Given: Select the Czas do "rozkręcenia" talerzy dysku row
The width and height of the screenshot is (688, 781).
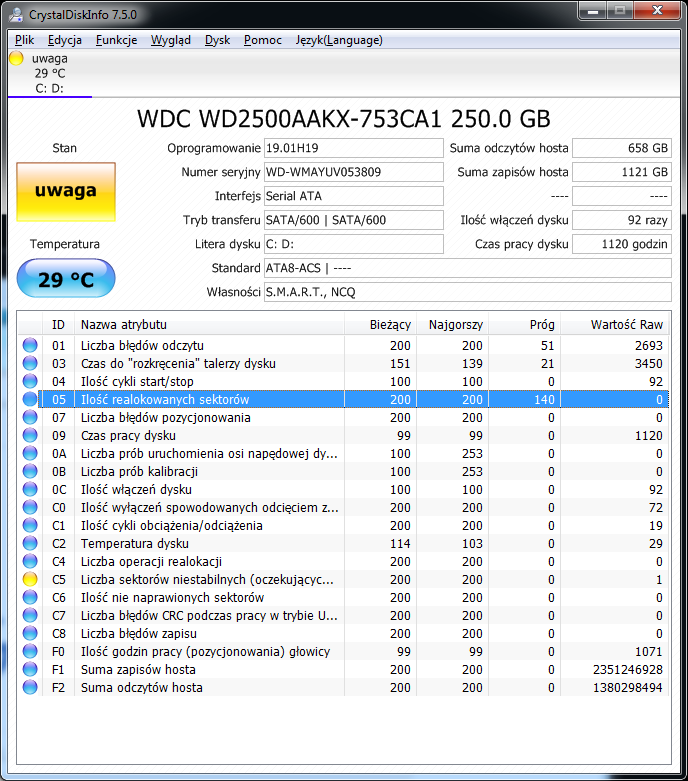Looking at the screenshot, I should (x=344, y=363).
